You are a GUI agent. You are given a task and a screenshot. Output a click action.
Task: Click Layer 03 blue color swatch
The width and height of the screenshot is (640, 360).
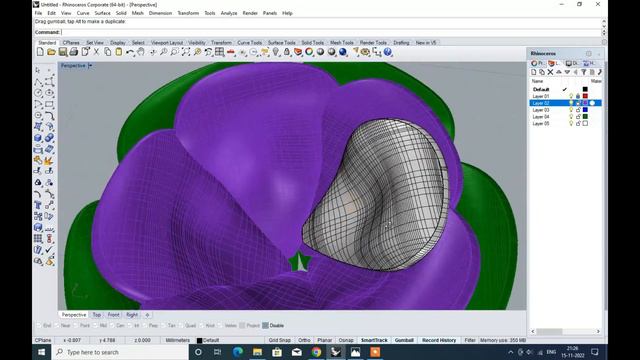point(585,110)
